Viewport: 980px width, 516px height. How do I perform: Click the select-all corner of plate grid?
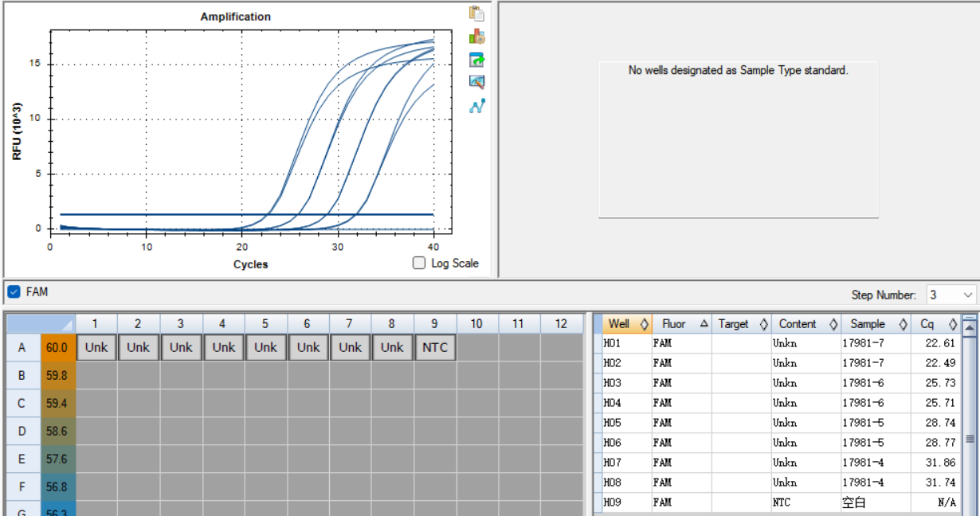41,323
